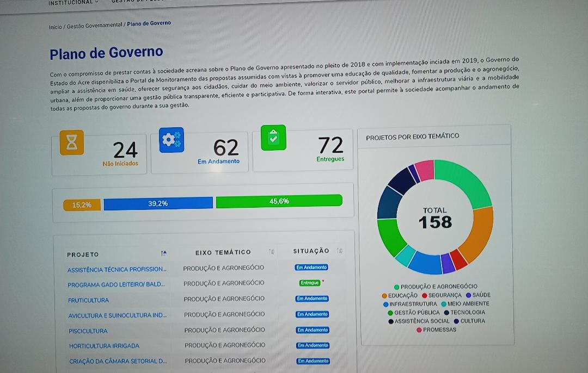Toggle the Educação legend marker
The width and height of the screenshot is (588, 373).
(x=384, y=295)
